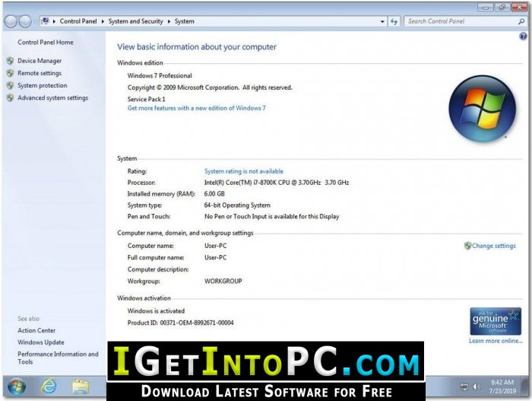The height and width of the screenshot is (401, 532).
Task: Click the WORKGROUP workgroup value
Action: coord(223,281)
